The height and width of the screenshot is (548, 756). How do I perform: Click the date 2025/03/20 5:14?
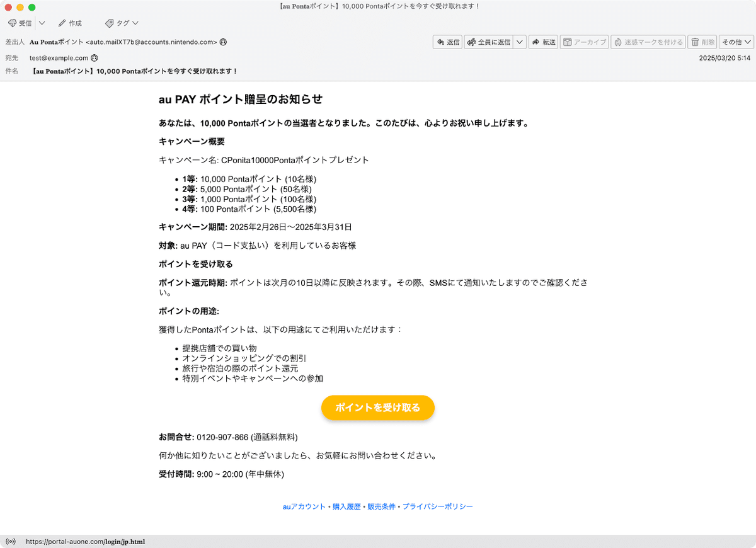(x=724, y=58)
